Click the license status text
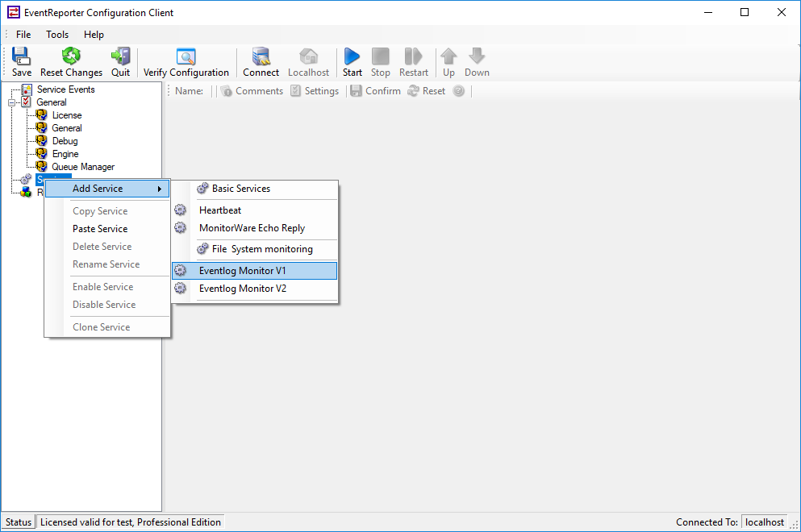Image resolution: width=801 pixels, height=532 pixels. (130, 522)
